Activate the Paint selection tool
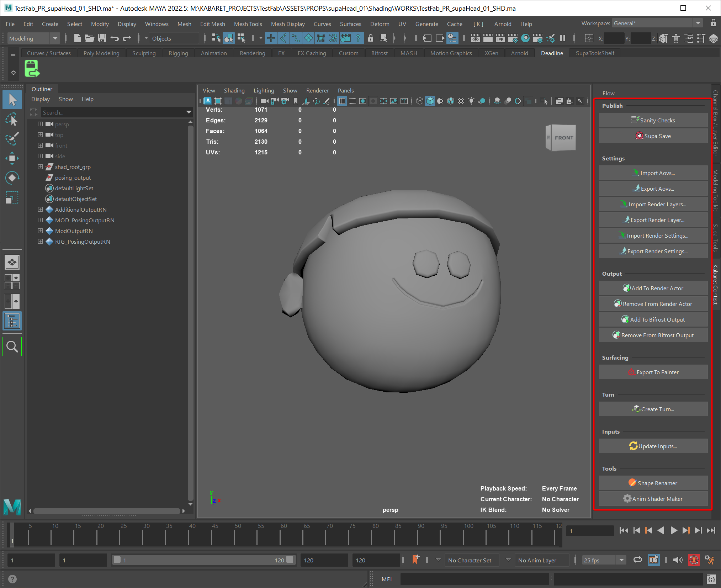721x588 pixels. point(12,139)
